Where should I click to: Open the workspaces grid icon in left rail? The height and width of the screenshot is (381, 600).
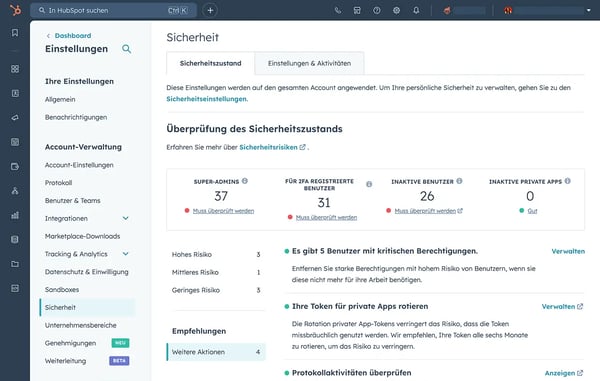pos(15,69)
